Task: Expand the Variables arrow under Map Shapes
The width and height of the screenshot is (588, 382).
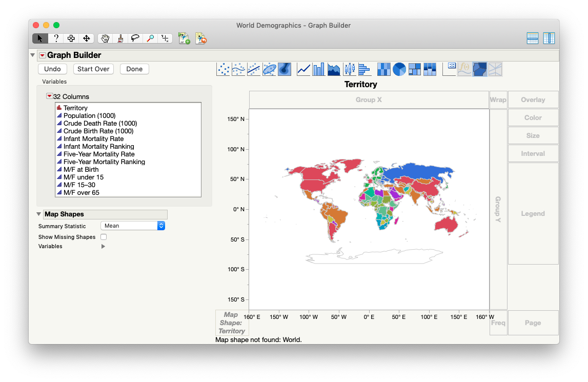Action: click(103, 246)
